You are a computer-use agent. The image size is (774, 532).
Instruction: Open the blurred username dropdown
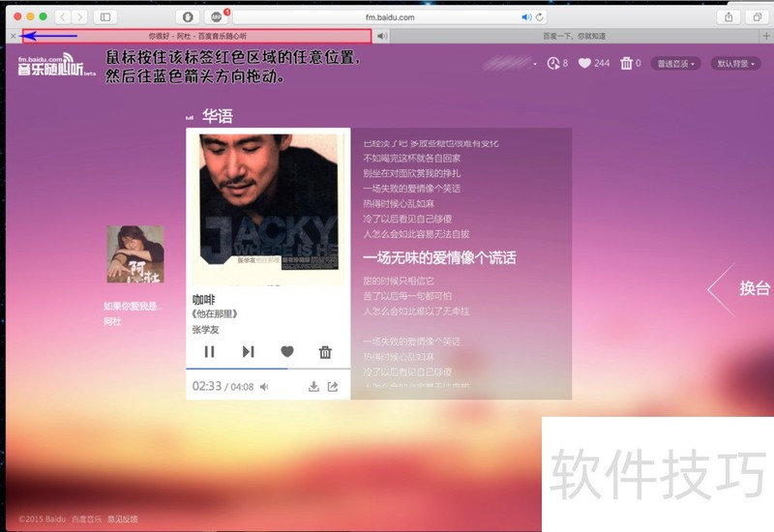pyautogui.click(x=510, y=63)
